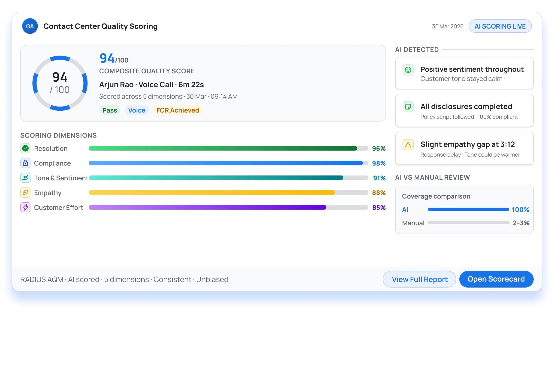View the Full Report
Image resolution: width=554 pixels, height=392 pixels.
[x=419, y=279]
